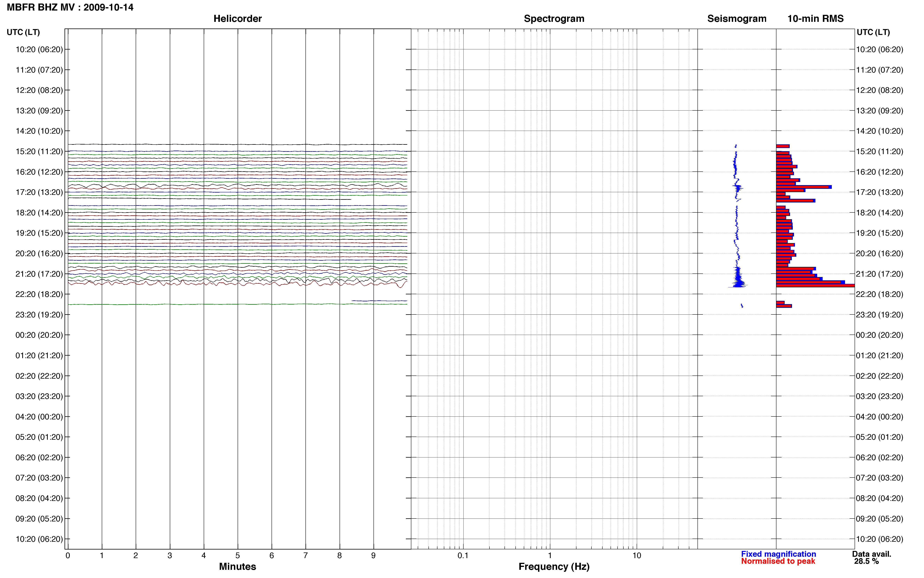Click the 'Minutes' x-axis label
This screenshot has width=924, height=578.
pos(238,566)
